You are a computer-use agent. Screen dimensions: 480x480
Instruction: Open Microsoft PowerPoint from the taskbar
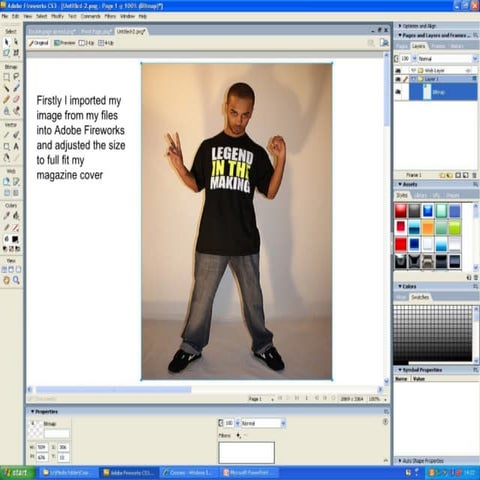pyautogui.click(x=248, y=473)
